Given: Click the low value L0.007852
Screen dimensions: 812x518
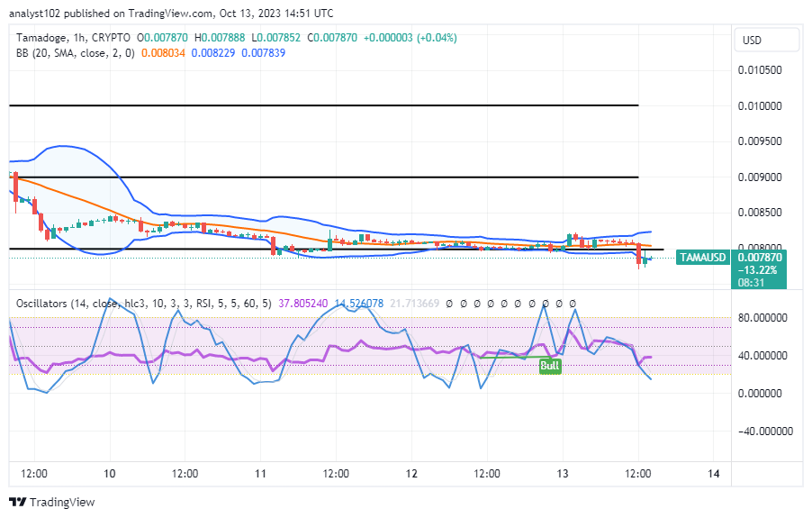Looking at the screenshot, I should (276, 38).
